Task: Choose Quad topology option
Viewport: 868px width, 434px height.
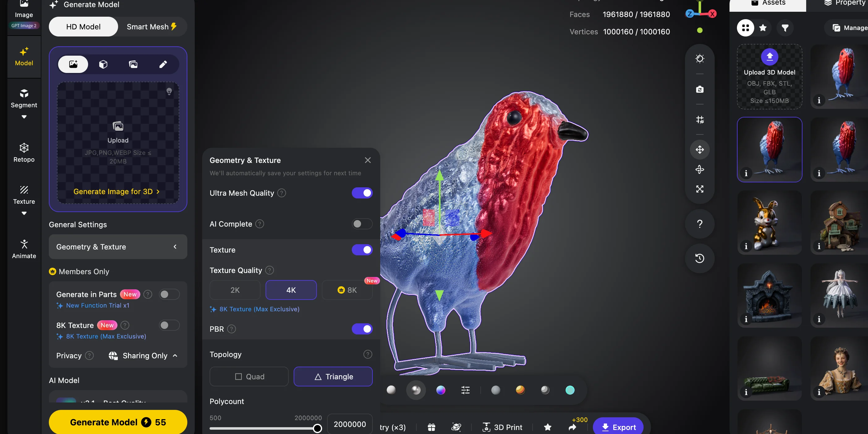Action: pos(249,377)
